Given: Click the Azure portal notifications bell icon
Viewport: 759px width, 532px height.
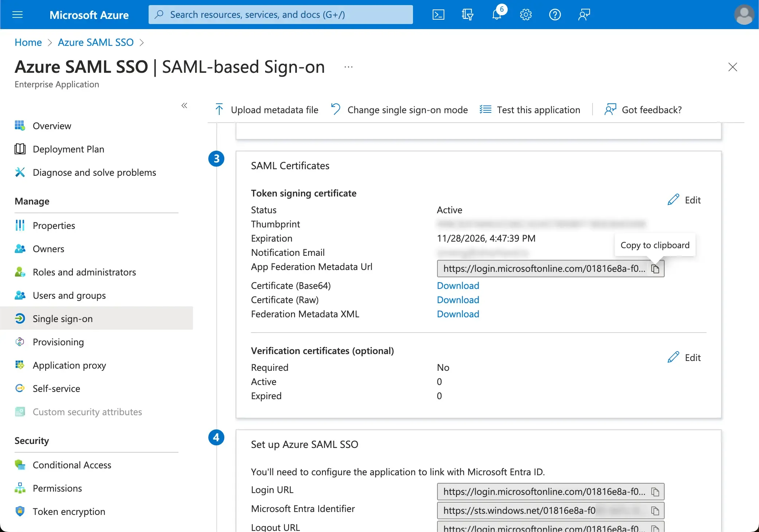Looking at the screenshot, I should (497, 15).
